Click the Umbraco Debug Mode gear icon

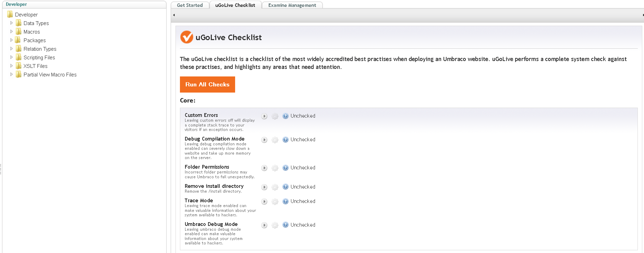point(275,225)
